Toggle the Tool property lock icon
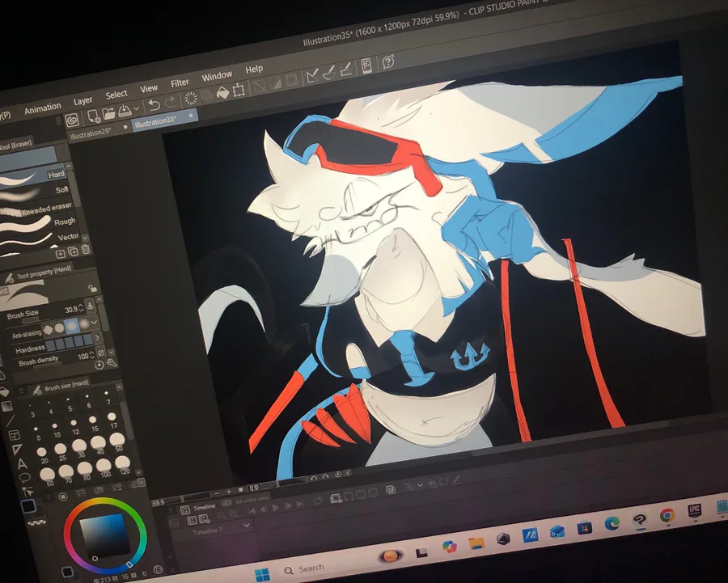The height and width of the screenshot is (583, 728). point(92,288)
